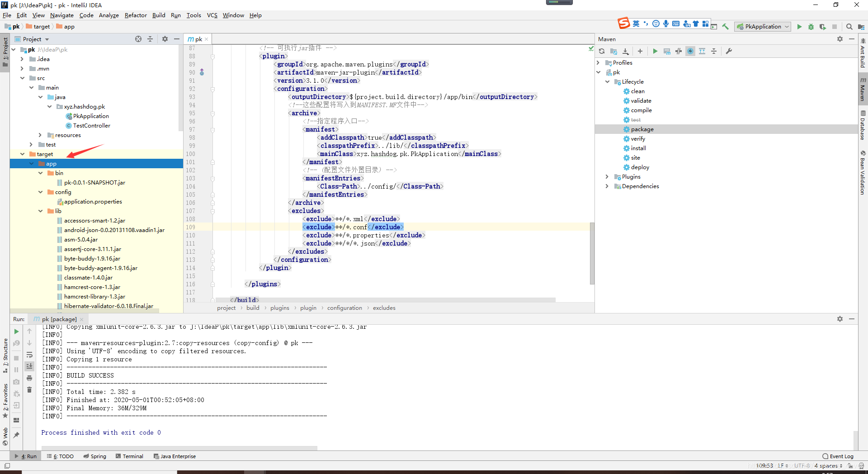
Task: Close the pk editor tab
Action: 207,39
